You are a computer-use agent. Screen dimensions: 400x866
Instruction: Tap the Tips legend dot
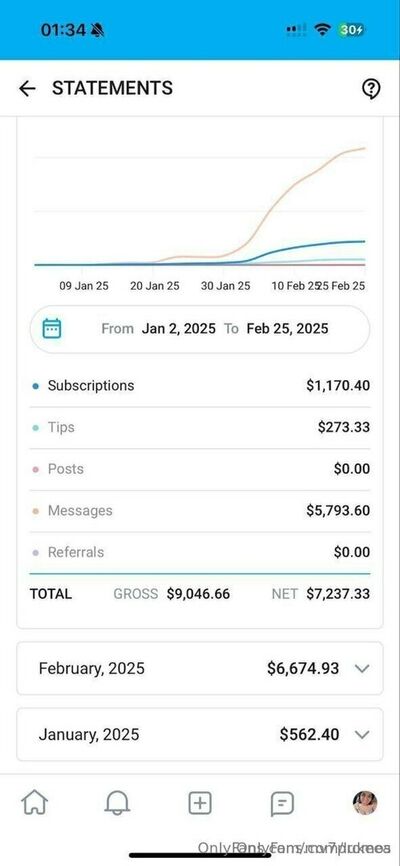click(x=36, y=428)
